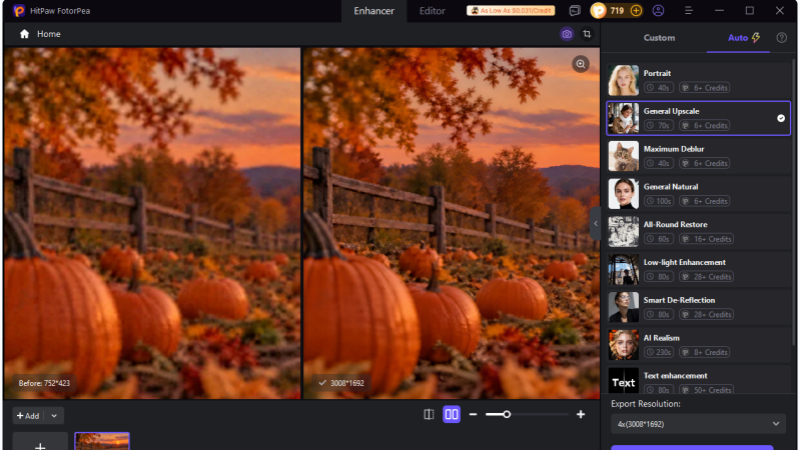The width and height of the screenshot is (800, 450).
Task: Click the Portrait model thumbnail
Action: (x=623, y=81)
